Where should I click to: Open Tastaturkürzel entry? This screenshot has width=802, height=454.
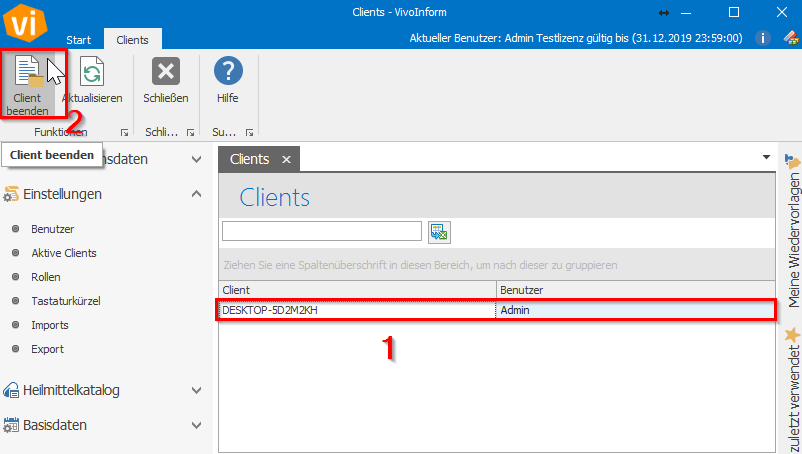pyautogui.click(x=66, y=301)
